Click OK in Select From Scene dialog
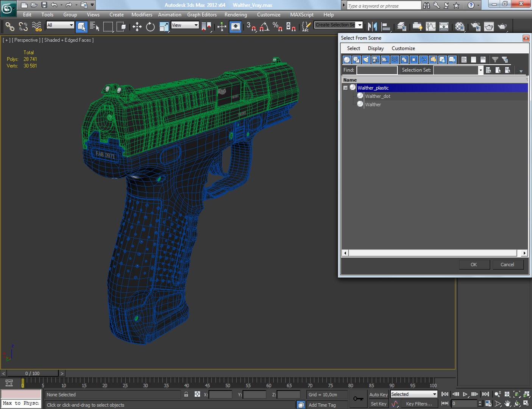532x409 pixels. click(474, 265)
